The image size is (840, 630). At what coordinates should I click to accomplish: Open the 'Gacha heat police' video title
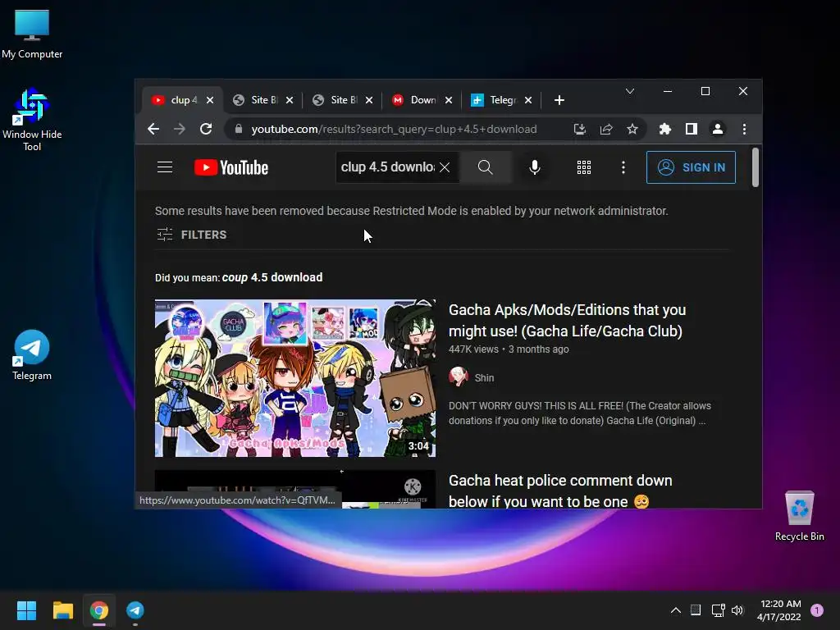(559, 491)
